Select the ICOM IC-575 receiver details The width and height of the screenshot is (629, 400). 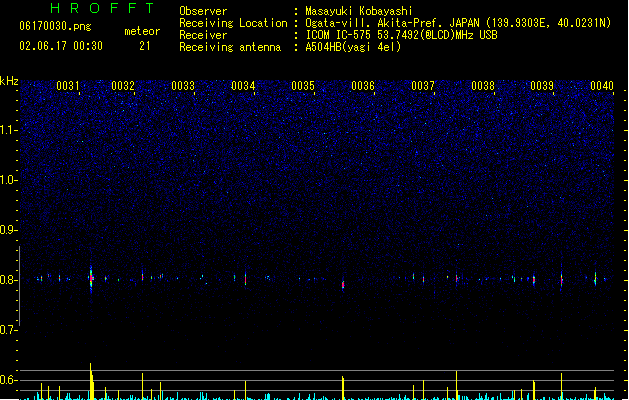coord(402,35)
